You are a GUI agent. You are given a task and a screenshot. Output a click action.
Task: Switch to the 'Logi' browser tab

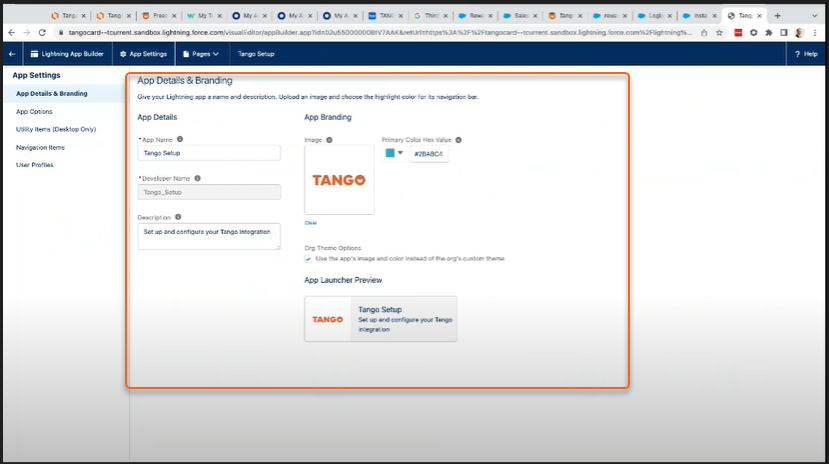click(653, 16)
